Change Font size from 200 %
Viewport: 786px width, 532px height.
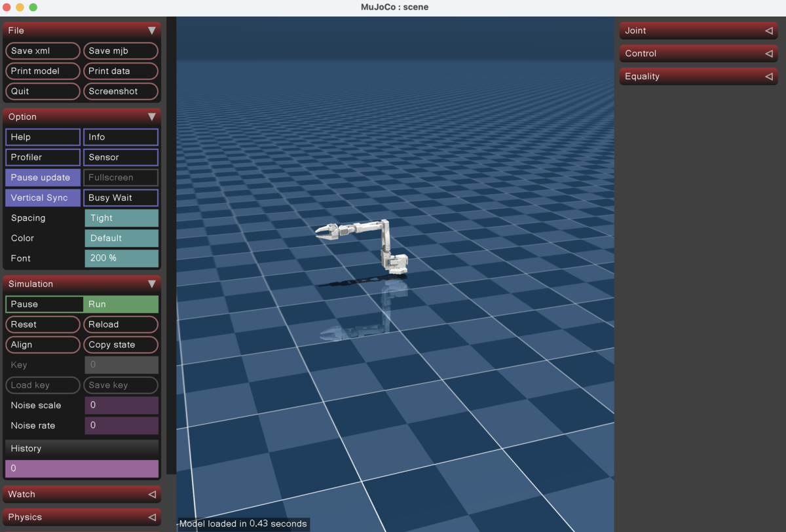coord(121,258)
